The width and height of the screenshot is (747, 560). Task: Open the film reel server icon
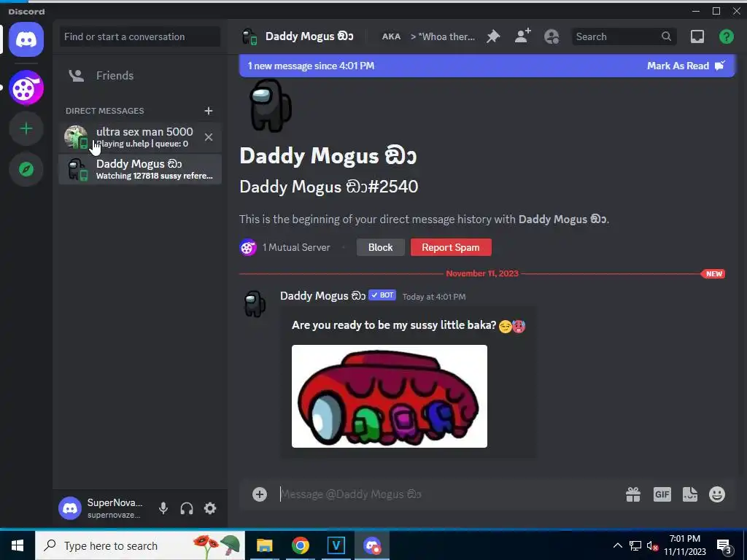26,87
